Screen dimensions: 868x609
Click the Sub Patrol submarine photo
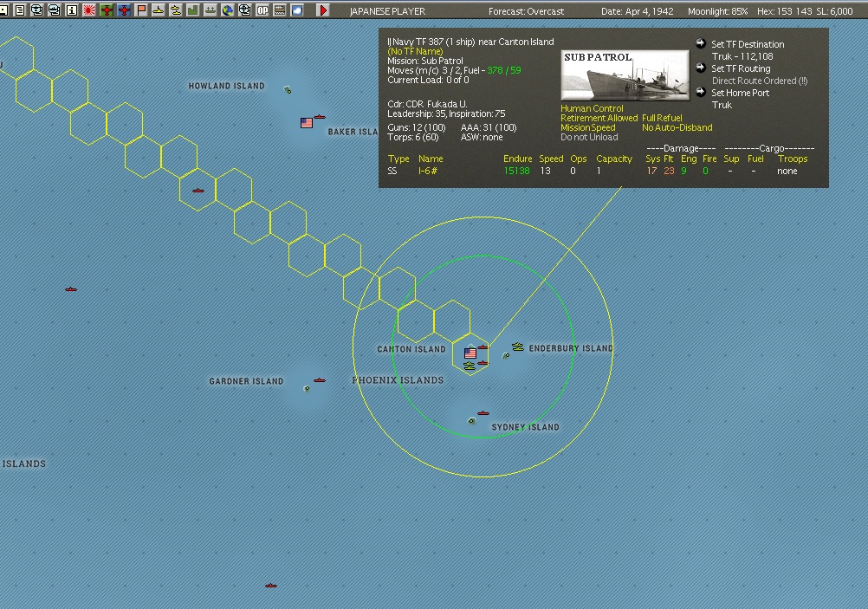tap(625, 75)
